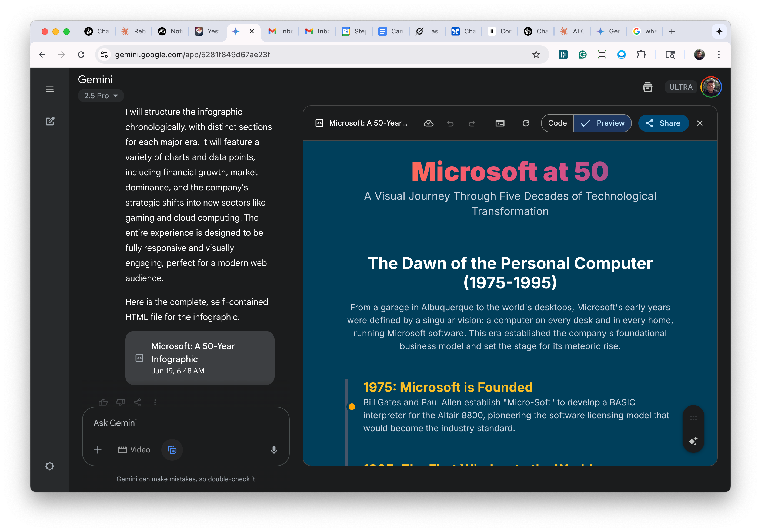Click the redo arrow in the canvas toolbar

coord(472,124)
